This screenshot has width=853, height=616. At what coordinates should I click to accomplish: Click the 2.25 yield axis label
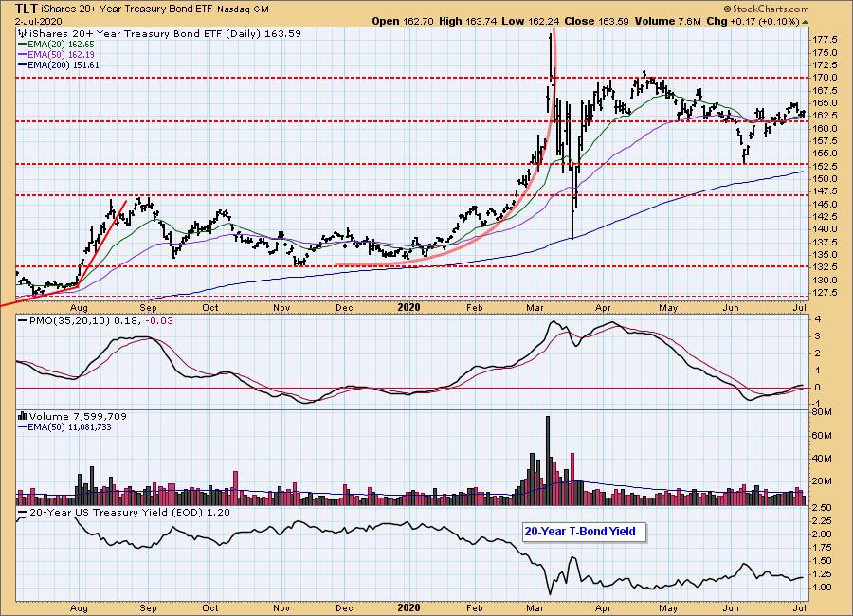(823, 521)
